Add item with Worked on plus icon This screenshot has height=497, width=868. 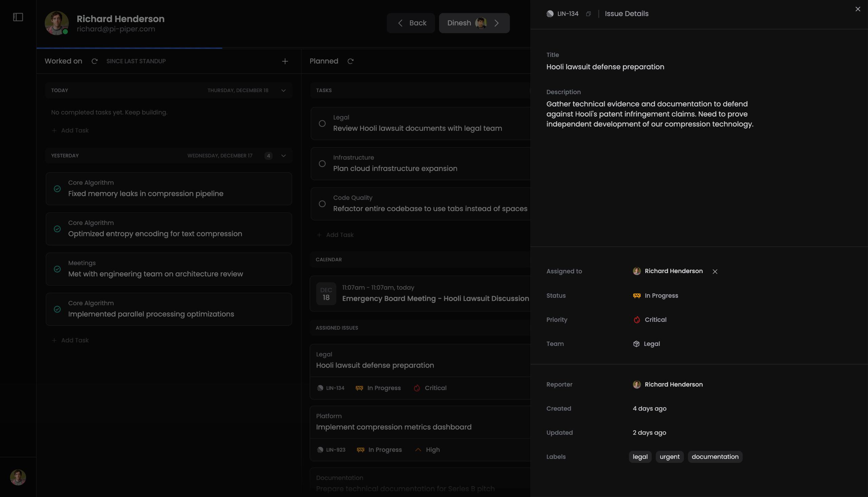click(x=285, y=61)
